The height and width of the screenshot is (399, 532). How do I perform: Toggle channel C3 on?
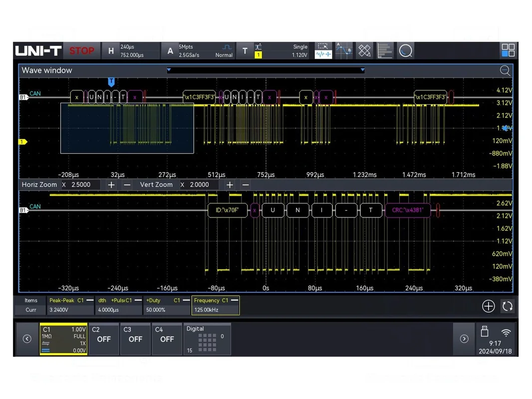pyautogui.click(x=135, y=339)
